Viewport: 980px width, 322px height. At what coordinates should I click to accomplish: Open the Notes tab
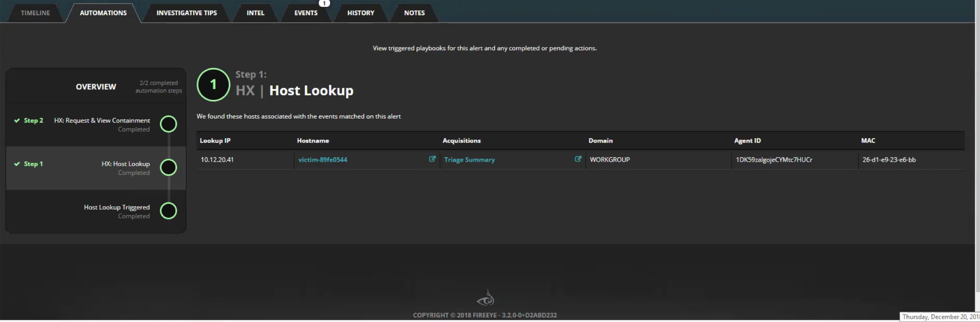coord(414,13)
